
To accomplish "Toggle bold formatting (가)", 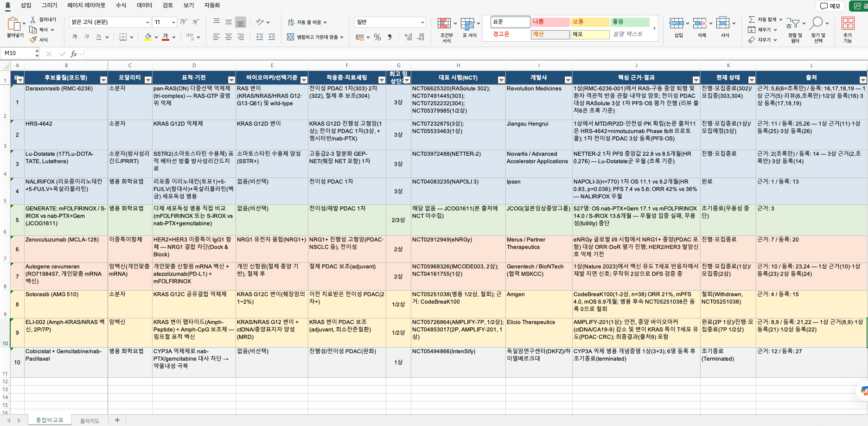I will point(75,37).
